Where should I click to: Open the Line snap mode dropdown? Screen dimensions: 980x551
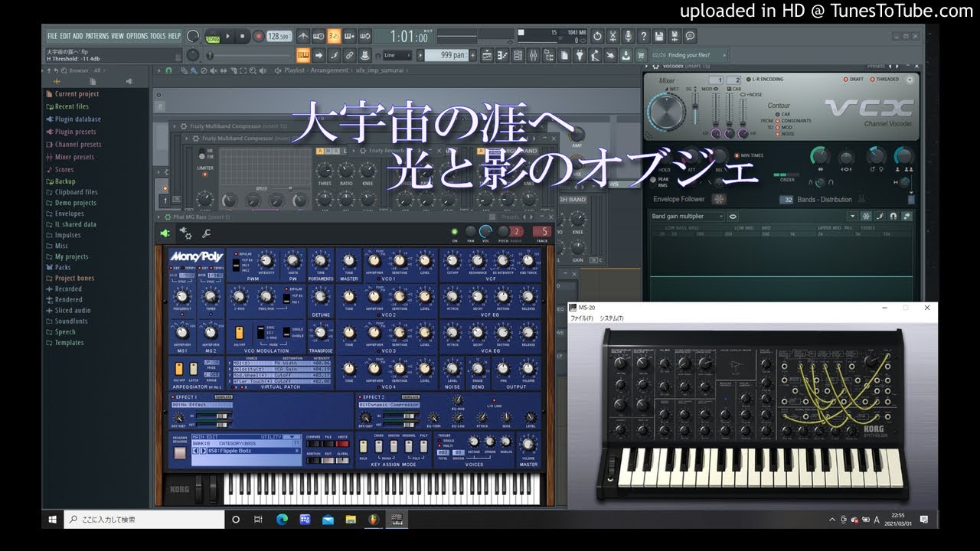397,55
